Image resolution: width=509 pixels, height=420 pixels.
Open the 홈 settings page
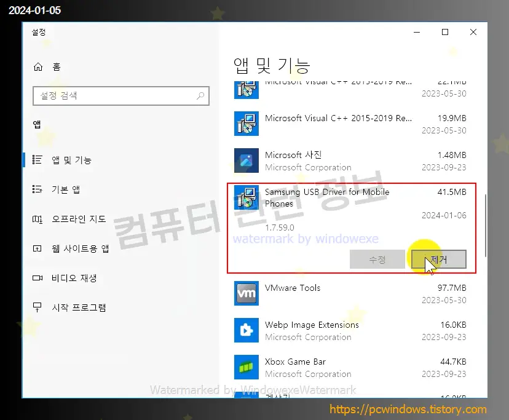point(56,67)
